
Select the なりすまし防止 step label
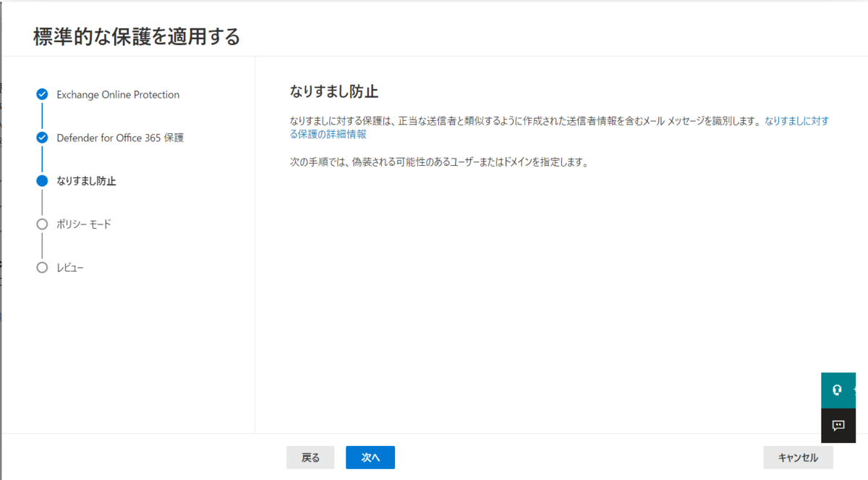click(86, 181)
